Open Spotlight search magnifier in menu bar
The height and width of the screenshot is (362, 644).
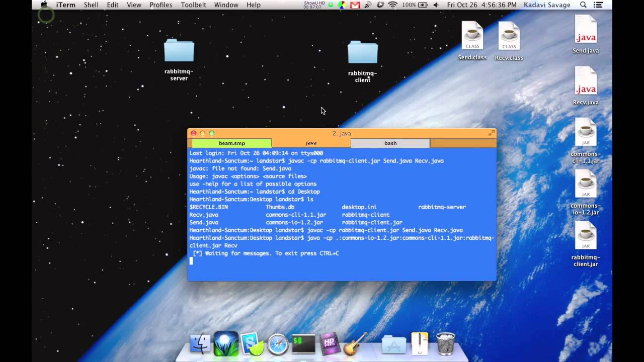584,5
